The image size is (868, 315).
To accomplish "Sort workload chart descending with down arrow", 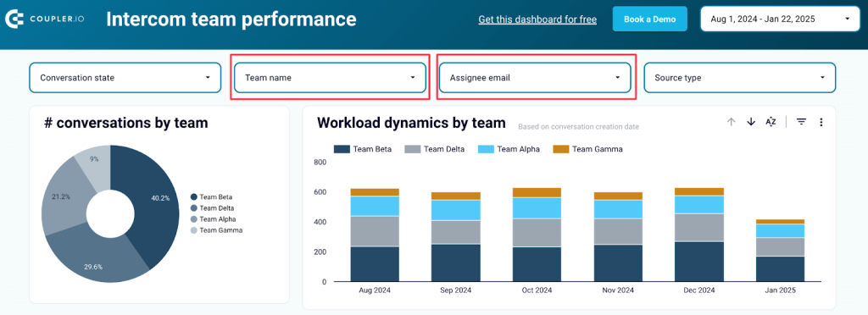I will tap(751, 122).
